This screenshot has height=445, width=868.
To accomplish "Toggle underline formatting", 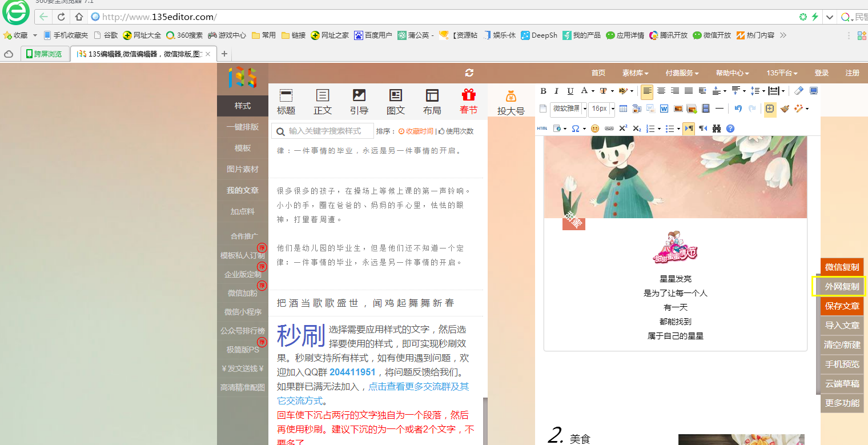I will [x=570, y=91].
